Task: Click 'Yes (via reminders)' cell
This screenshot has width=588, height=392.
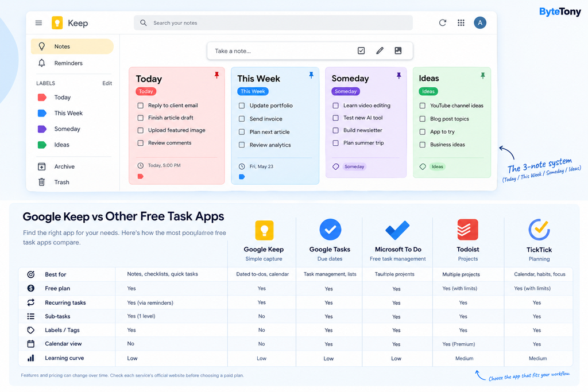Action: point(150,303)
